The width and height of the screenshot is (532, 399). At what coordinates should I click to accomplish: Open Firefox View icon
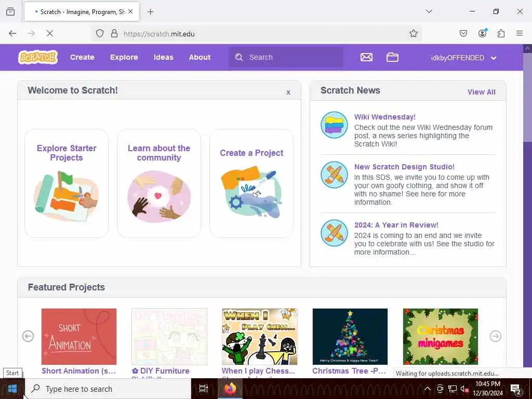tap(10, 11)
